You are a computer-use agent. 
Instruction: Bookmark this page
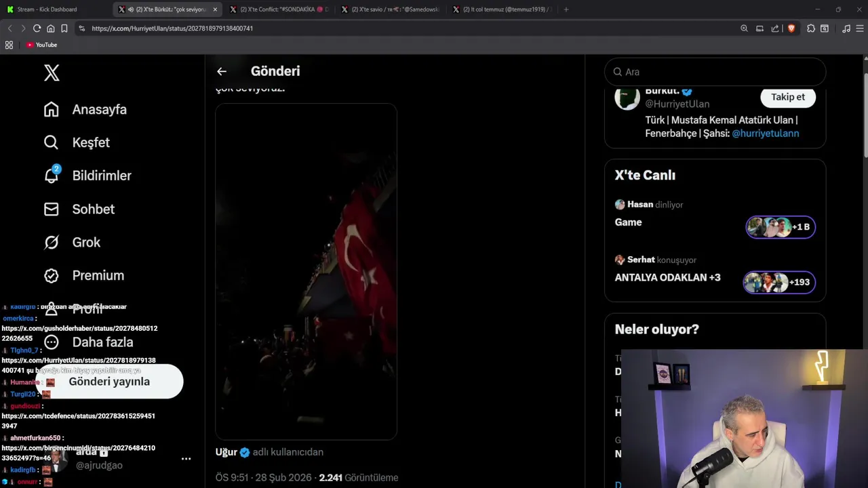64,28
